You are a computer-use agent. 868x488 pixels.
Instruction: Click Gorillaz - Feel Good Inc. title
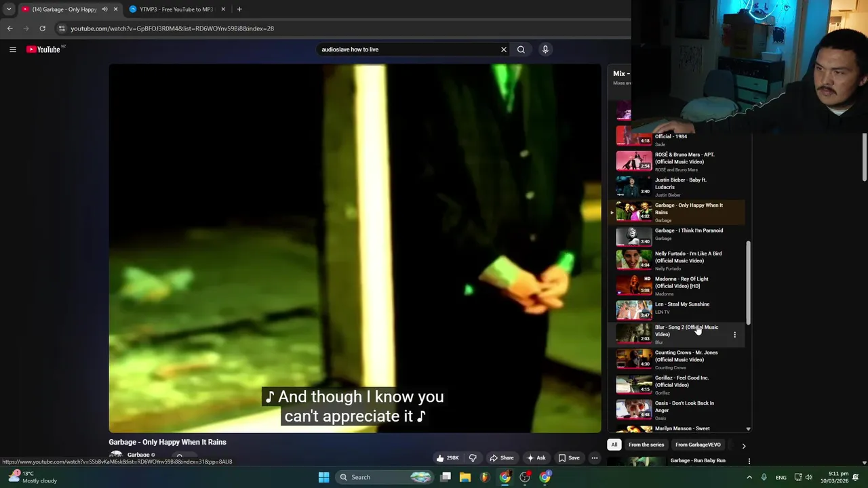click(x=682, y=381)
